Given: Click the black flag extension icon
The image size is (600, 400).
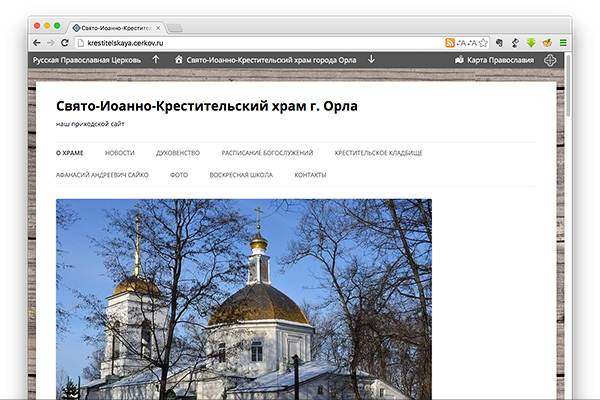Looking at the screenshot, I should [x=515, y=43].
